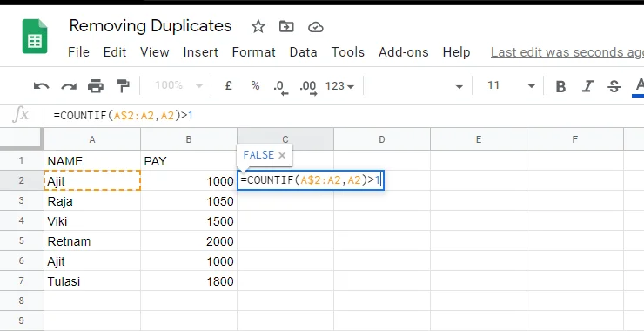
Task: Click the Print icon
Action: (96, 86)
